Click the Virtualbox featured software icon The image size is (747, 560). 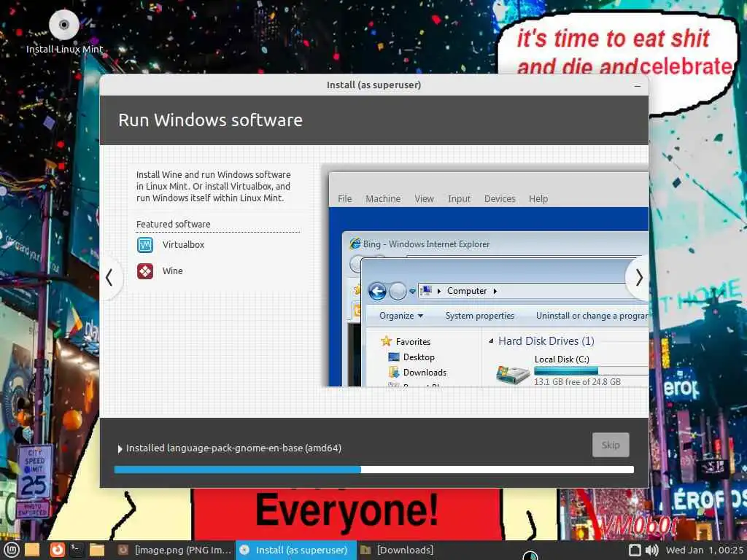145,245
